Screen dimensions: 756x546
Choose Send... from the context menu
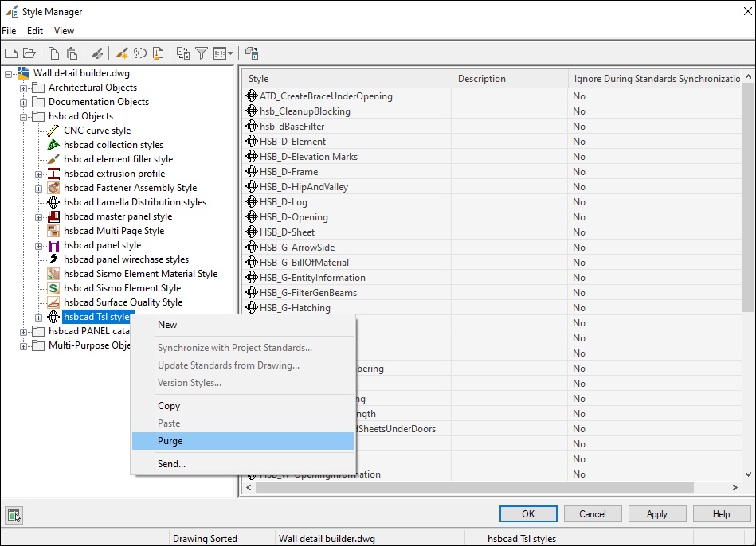242,464
